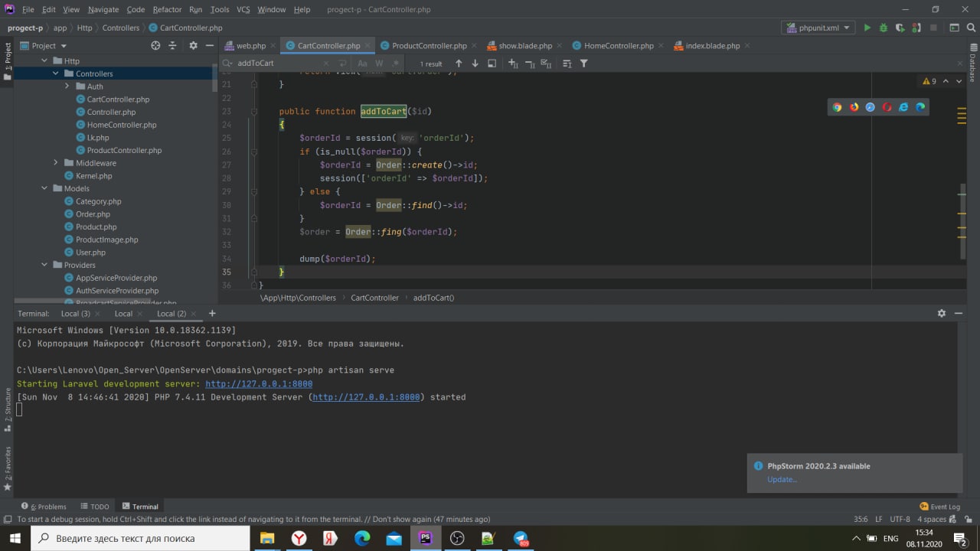The width and height of the screenshot is (980, 551).
Task: Open the Refactor menu
Action: click(x=167, y=9)
